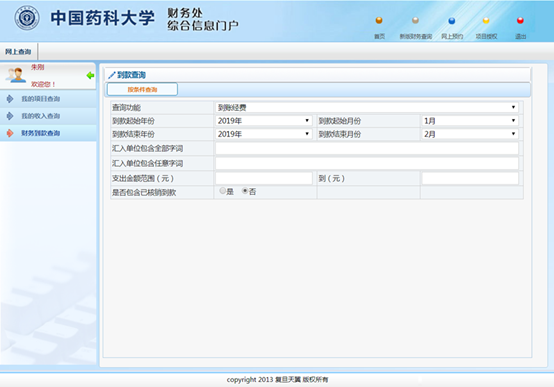Collapse sidebar with the green arrow
Image resolution: width=554 pixels, height=387 pixels.
[90, 75]
